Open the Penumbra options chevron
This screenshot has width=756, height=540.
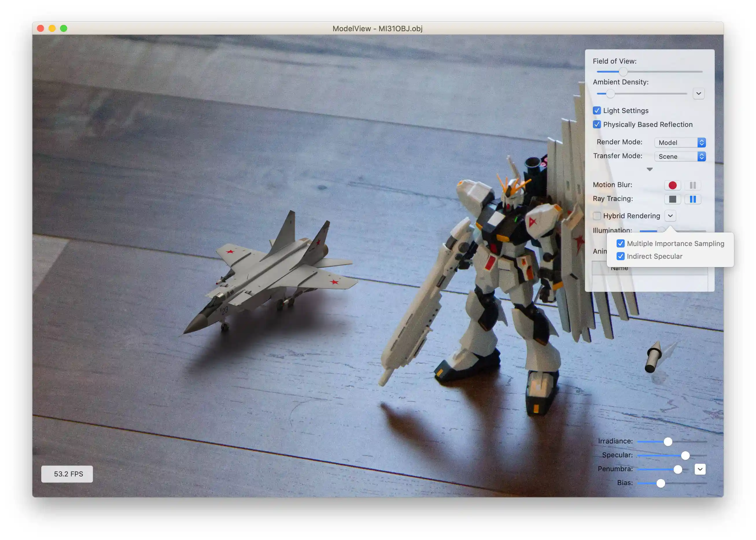click(700, 469)
